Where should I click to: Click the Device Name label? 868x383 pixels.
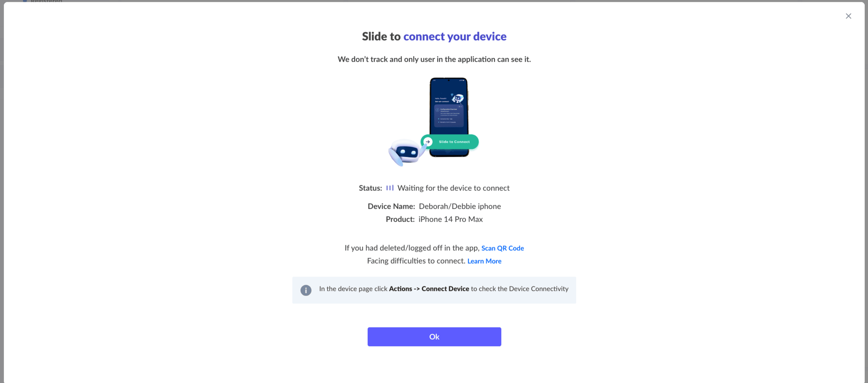click(391, 206)
